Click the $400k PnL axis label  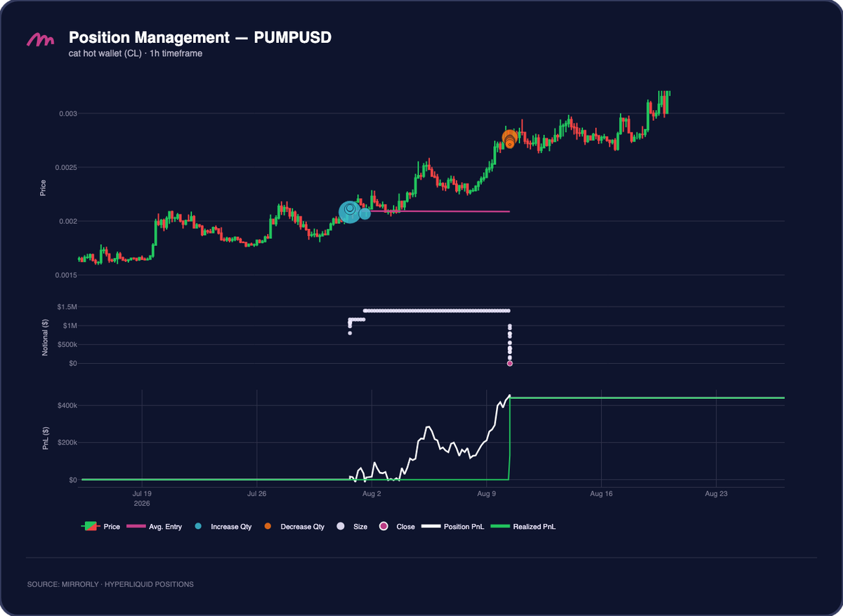(67, 405)
